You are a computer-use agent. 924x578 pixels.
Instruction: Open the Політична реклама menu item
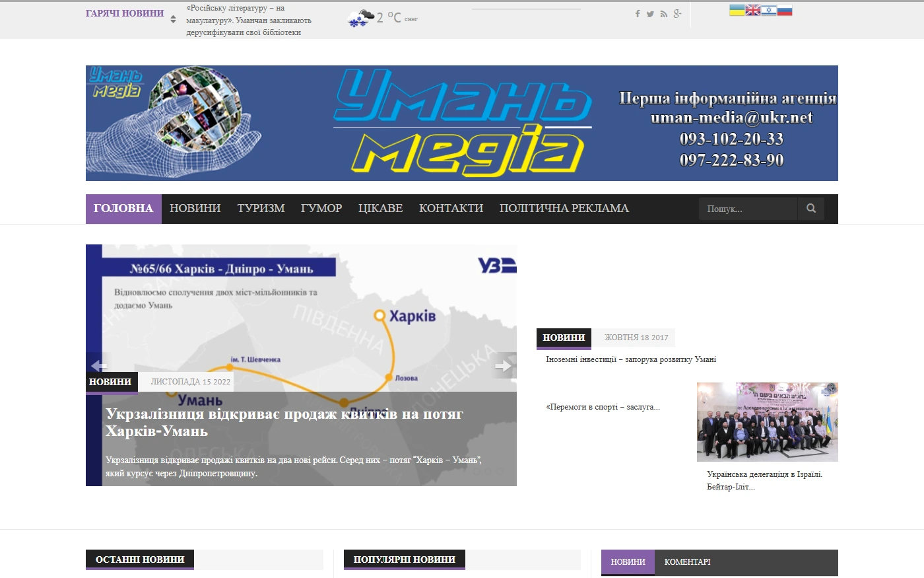coord(564,209)
